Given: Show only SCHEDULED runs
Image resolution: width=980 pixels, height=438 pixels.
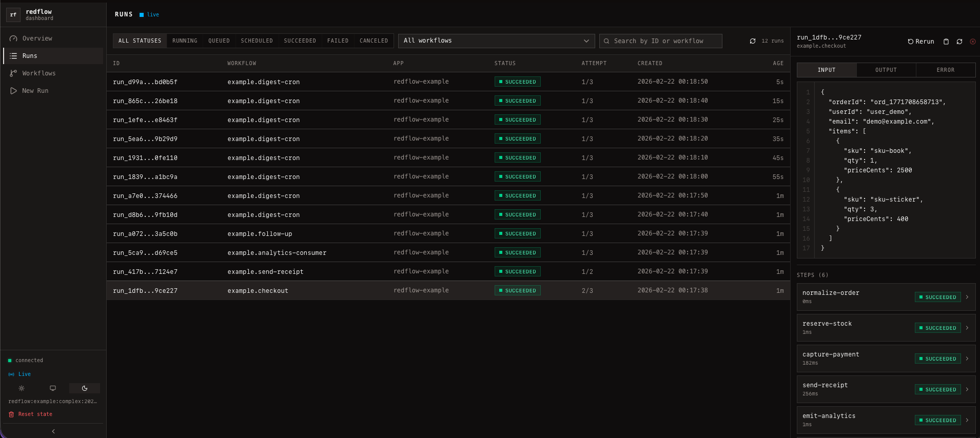Looking at the screenshot, I should (257, 41).
